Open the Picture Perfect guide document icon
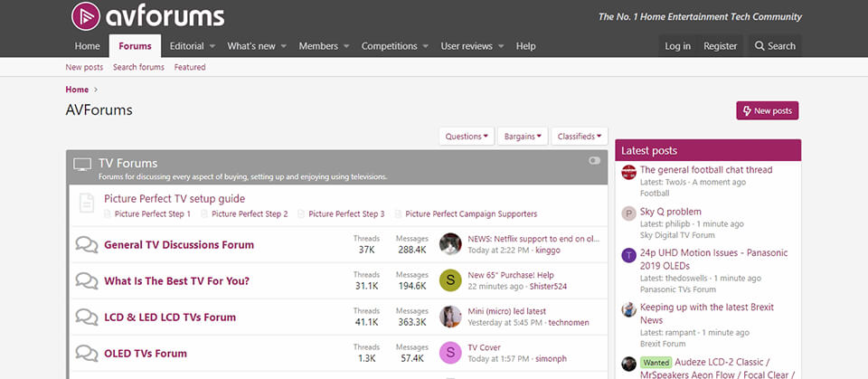The image size is (868, 379). (x=86, y=203)
